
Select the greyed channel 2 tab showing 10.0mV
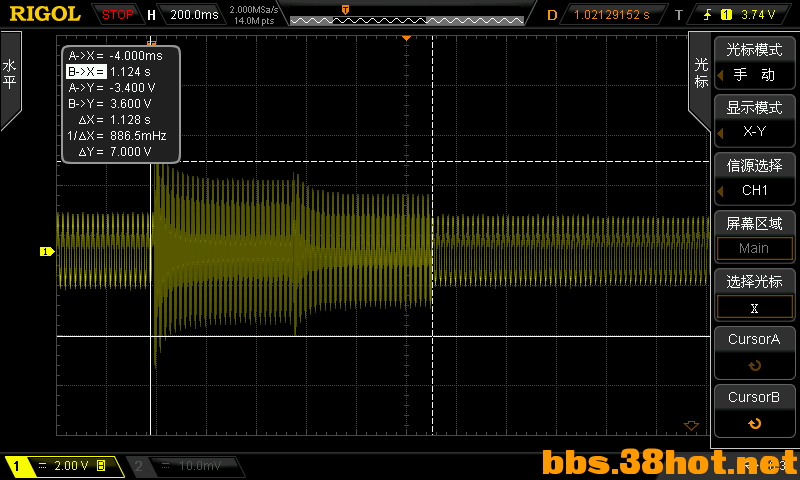click(x=184, y=466)
